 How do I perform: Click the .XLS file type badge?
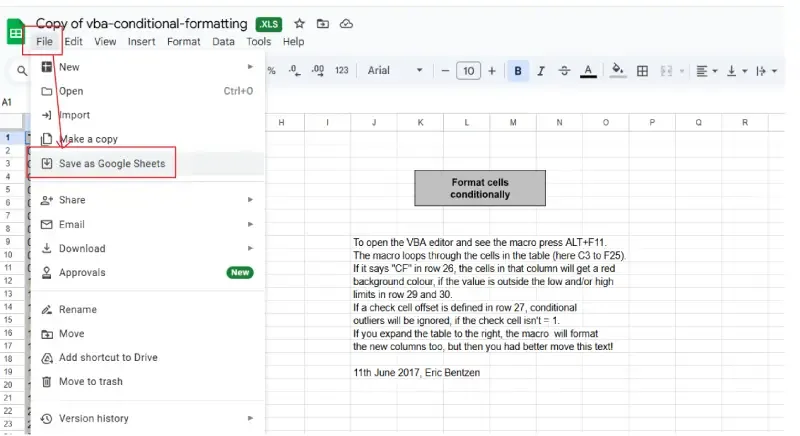[x=268, y=24]
